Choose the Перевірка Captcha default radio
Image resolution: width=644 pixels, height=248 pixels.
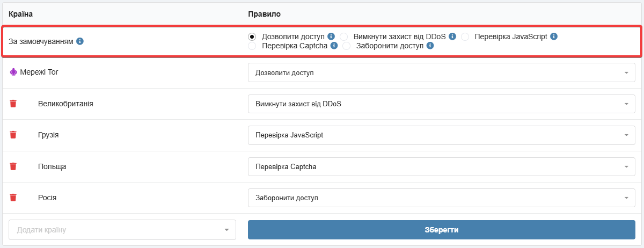click(x=252, y=46)
